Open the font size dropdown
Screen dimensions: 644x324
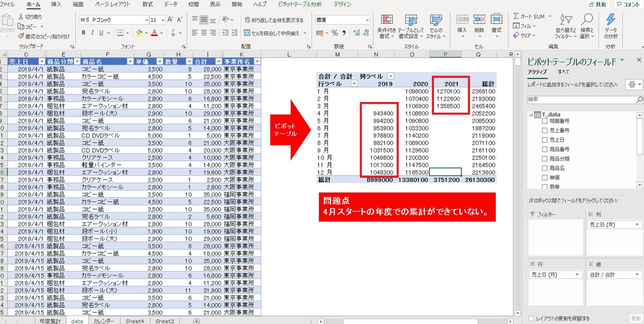tap(163, 20)
